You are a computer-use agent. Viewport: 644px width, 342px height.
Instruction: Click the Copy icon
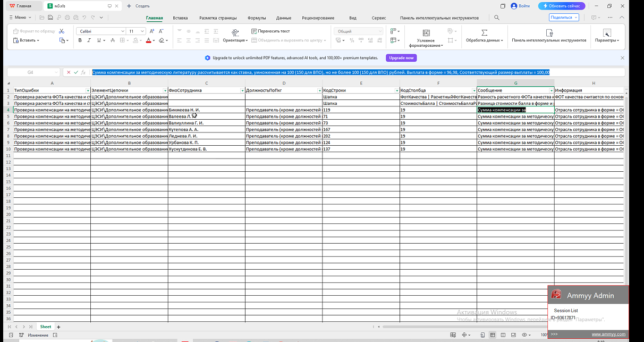coord(62,40)
